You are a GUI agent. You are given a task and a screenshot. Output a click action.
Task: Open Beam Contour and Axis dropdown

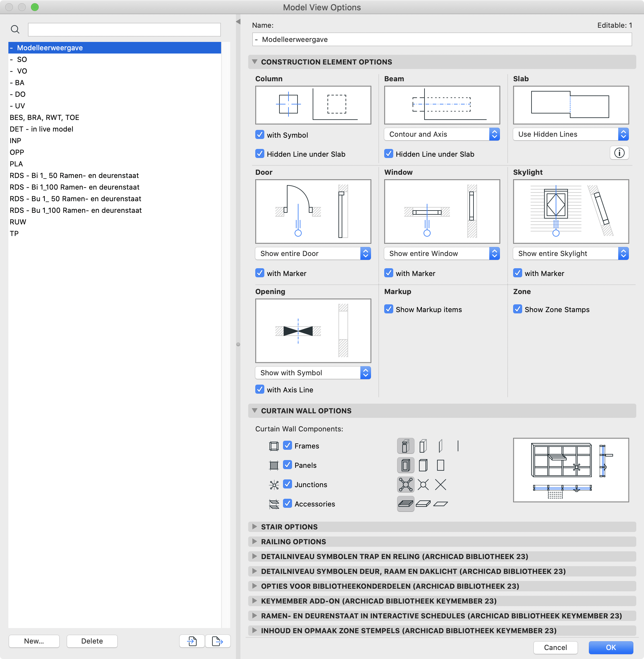click(442, 134)
